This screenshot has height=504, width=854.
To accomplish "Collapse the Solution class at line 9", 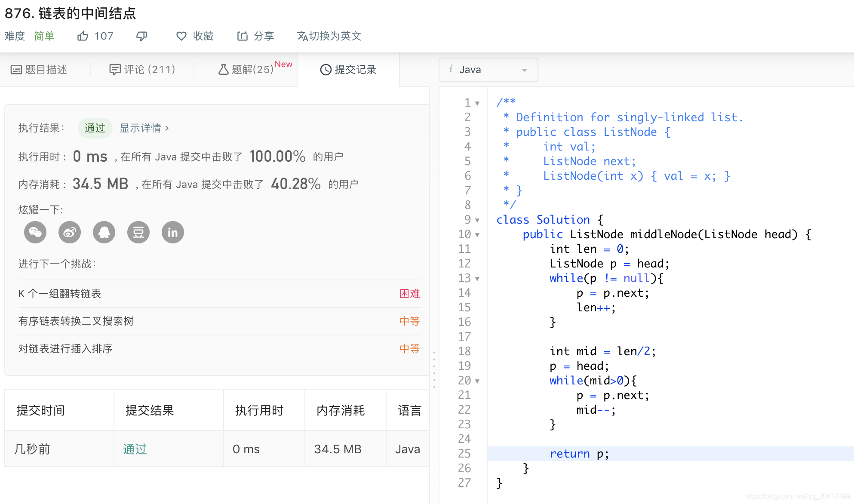I will pos(478,220).
